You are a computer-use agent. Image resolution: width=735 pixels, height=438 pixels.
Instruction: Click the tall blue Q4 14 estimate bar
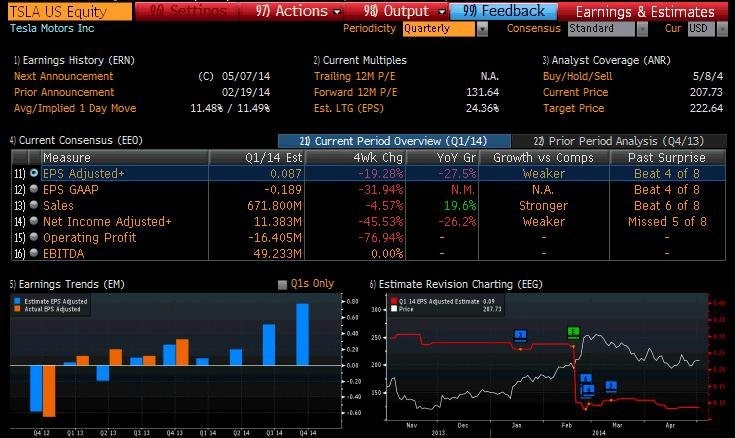tap(302, 334)
